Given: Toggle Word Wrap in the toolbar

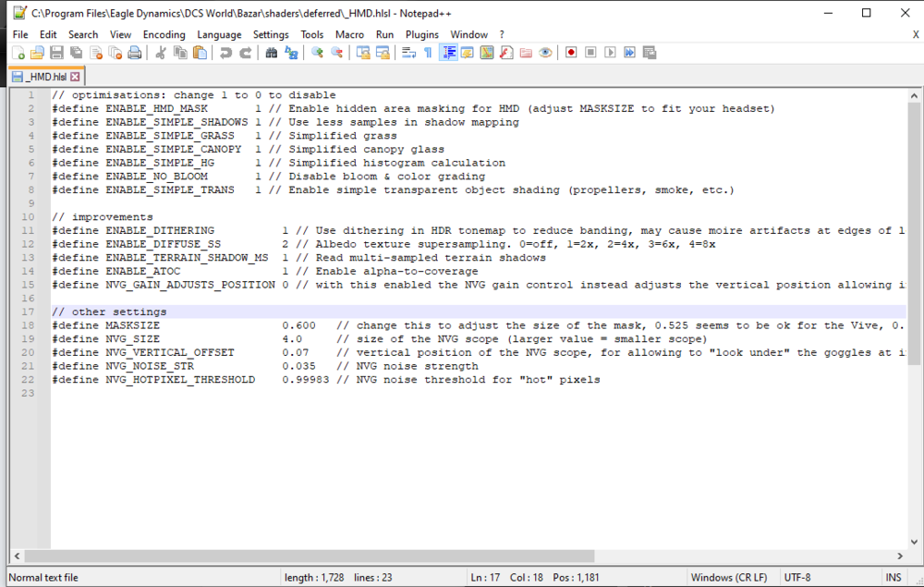Looking at the screenshot, I should coord(409,53).
